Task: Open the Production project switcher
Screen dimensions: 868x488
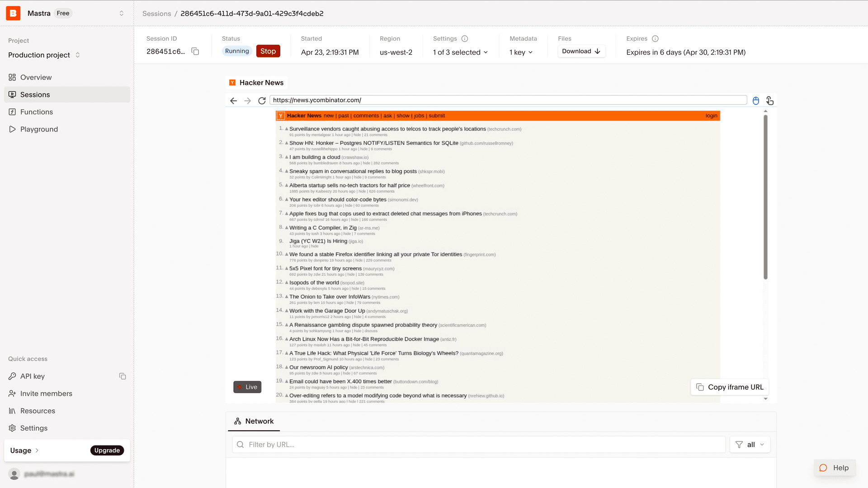Action: [43, 55]
